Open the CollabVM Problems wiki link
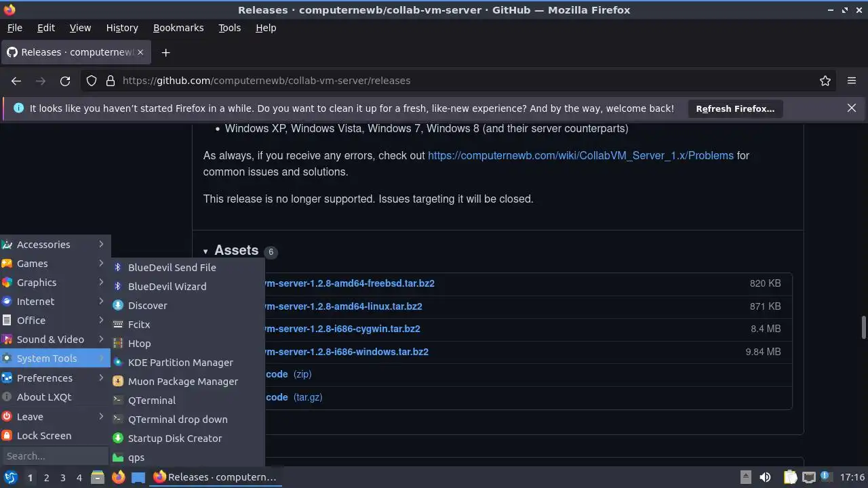Screen dimensions: 868x488 580,155
